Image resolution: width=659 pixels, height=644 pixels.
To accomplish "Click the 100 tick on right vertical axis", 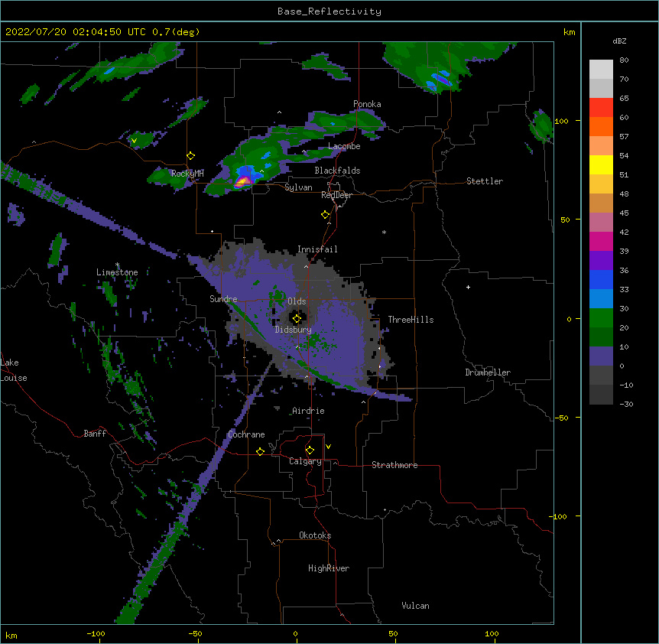I will [x=561, y=121].
